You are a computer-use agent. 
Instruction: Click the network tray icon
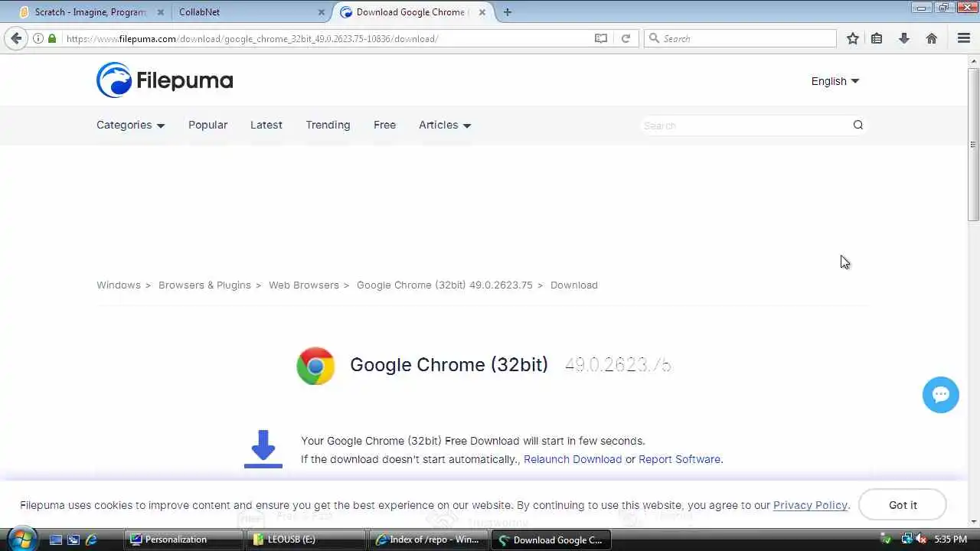point(906,540)
